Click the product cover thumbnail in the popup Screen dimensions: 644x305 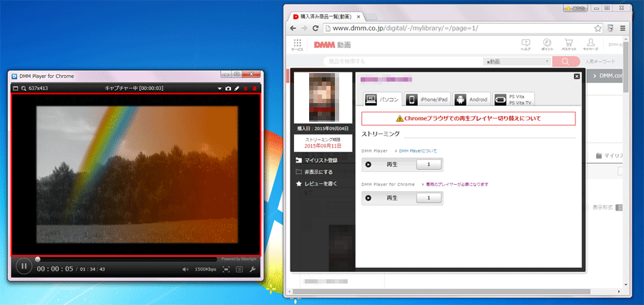[323, 97]
